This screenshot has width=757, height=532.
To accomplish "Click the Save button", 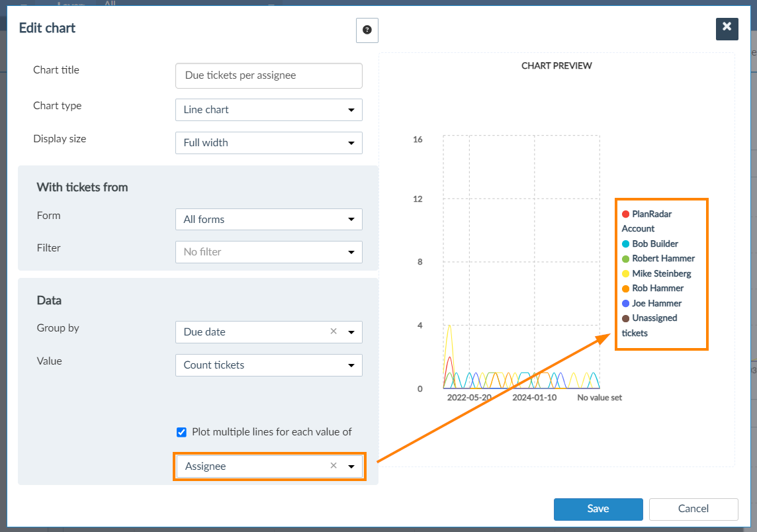I will click(x=598, y=509).
